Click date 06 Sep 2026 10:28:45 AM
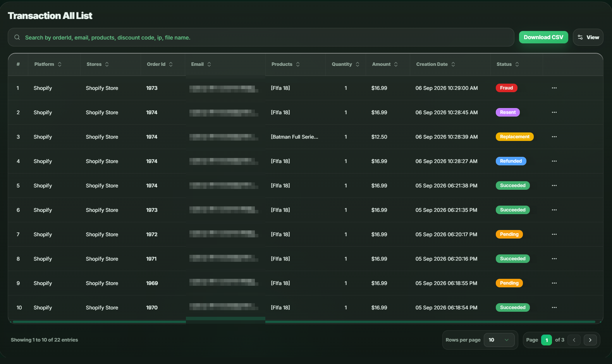Image resolution: width=612 pixels, height=364 pixels. pos(447,112)
